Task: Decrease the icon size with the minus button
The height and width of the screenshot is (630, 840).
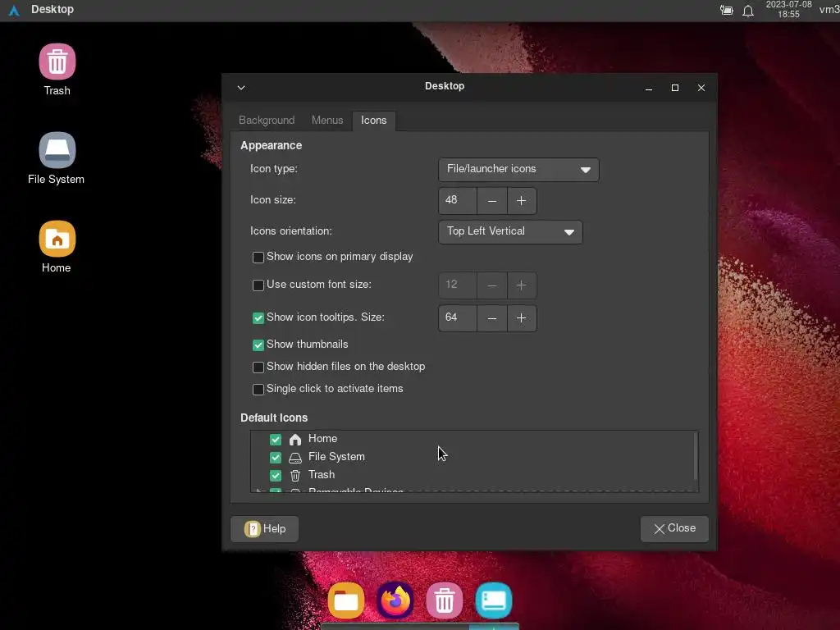Action: (x=492, y=200)
